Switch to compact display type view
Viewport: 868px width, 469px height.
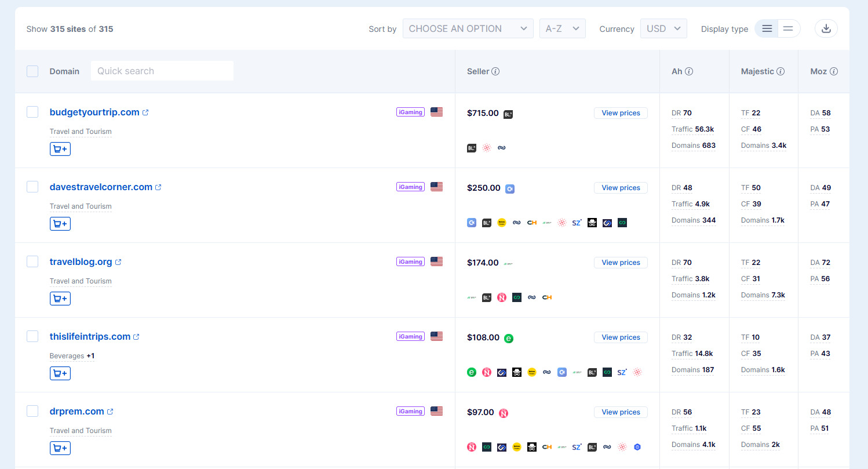(x=788, y=28)
